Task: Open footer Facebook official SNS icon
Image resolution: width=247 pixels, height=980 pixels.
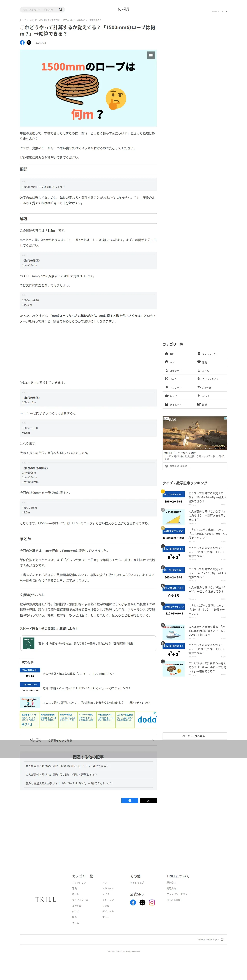Action: coord(133,902)
